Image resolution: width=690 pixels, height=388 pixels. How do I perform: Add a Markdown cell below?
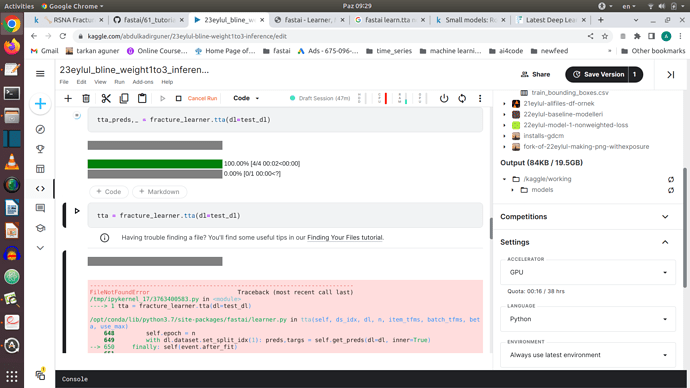[159, 192]
